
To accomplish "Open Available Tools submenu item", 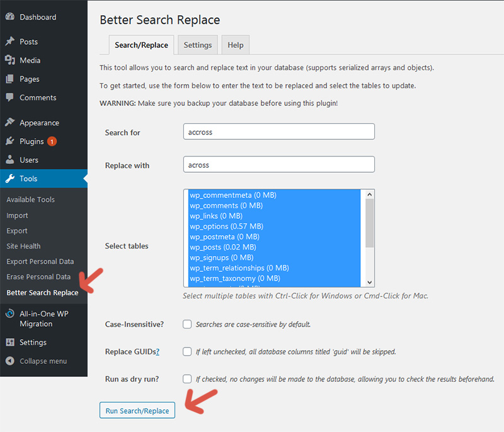I will pos(30,199).
